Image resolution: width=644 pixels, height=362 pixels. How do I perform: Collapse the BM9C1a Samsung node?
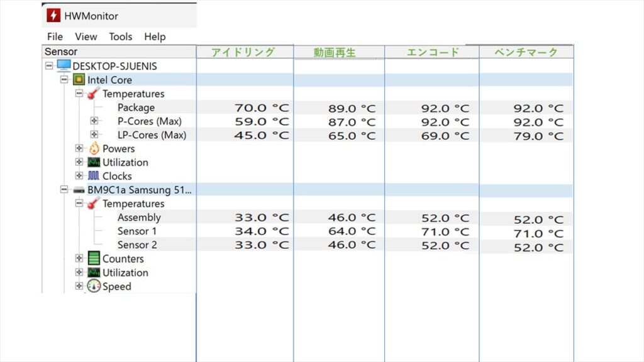(x=64, y=189)
